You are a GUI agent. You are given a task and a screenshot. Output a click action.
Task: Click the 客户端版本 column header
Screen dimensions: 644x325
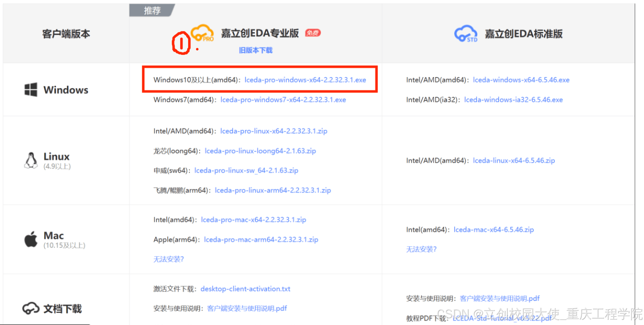(x=66, y=34)
